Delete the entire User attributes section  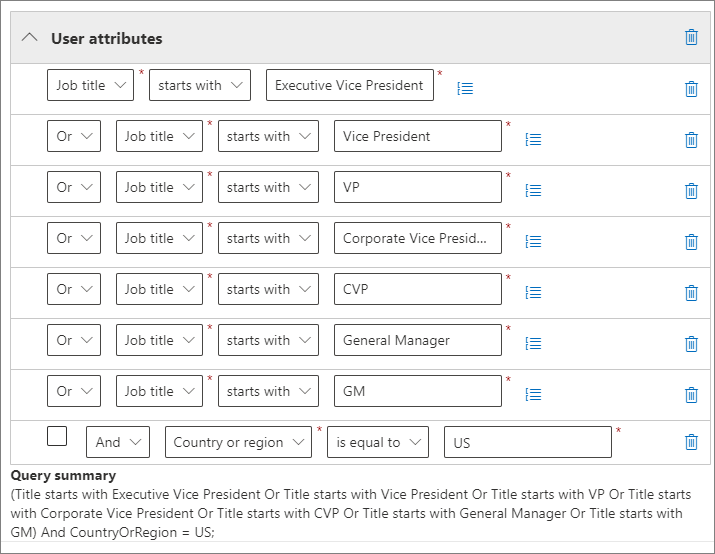click(x=691, y=37)
